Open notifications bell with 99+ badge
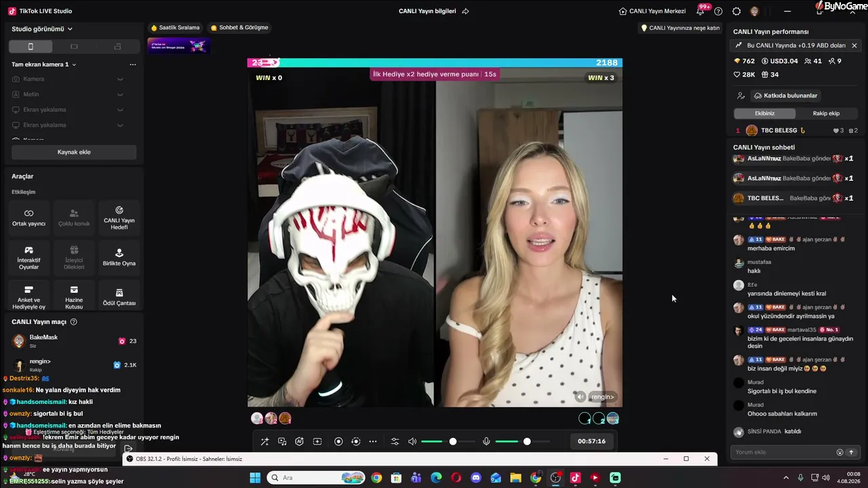Image resolution: width=868 pixels, height=488 pixels. point(701,11)
